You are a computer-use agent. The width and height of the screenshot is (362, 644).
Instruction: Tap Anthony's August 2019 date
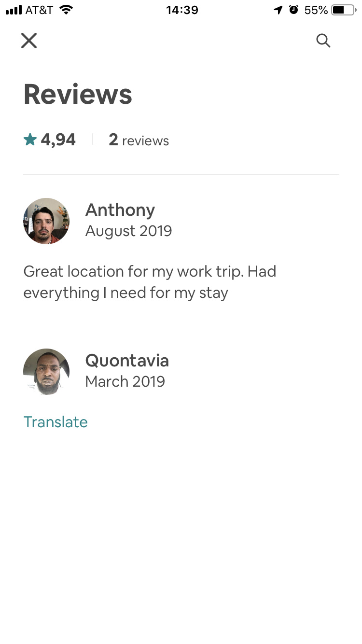(x=128, y=231)
